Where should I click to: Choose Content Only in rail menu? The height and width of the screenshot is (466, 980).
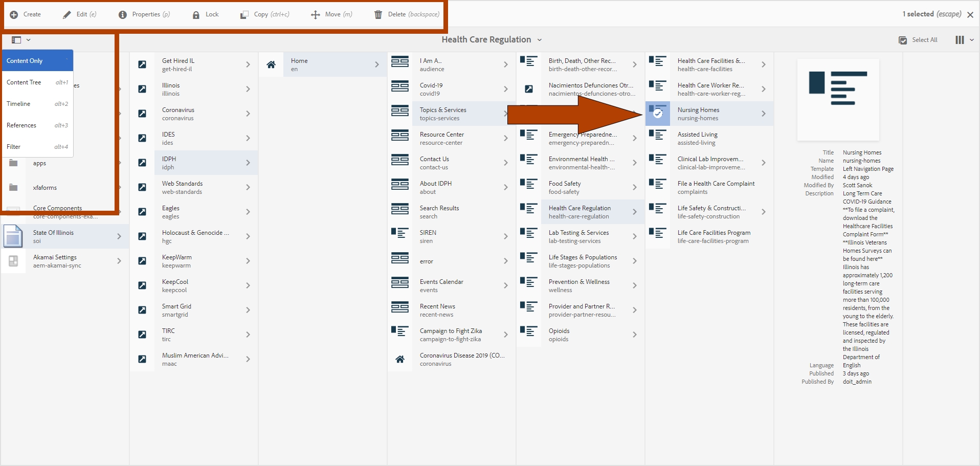[x=37, y=60]
